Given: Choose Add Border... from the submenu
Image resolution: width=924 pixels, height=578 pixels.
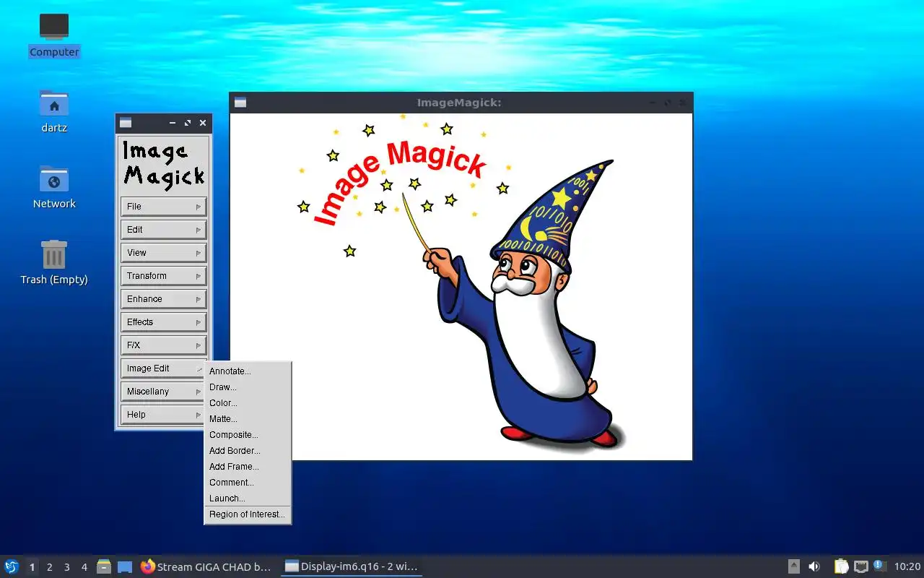Looking at the screenshot, I should [x=248, y=451].
